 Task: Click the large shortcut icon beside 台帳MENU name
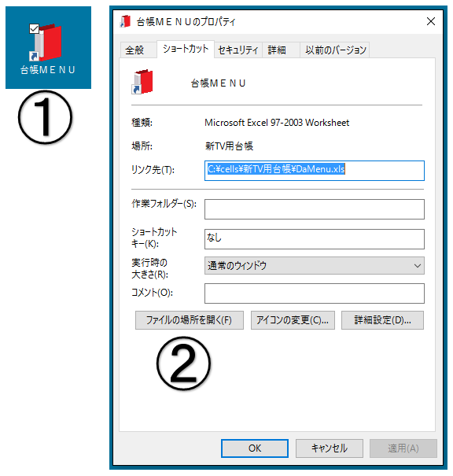[142, 82]
